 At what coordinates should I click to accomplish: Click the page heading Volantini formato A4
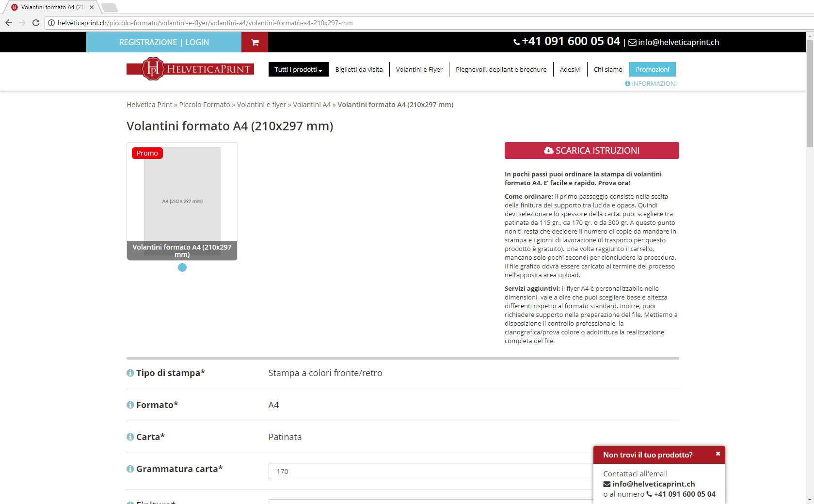pyautogui.click(x=230, y=126)
